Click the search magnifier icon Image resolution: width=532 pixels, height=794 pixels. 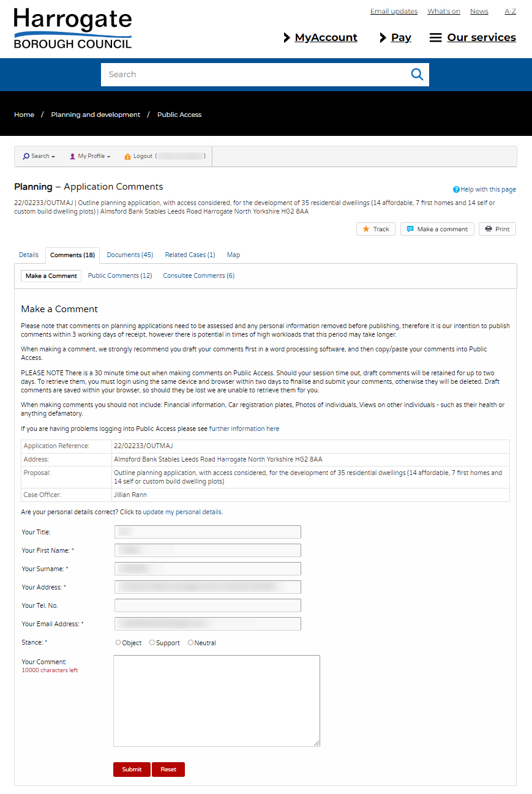pos(417,75)
